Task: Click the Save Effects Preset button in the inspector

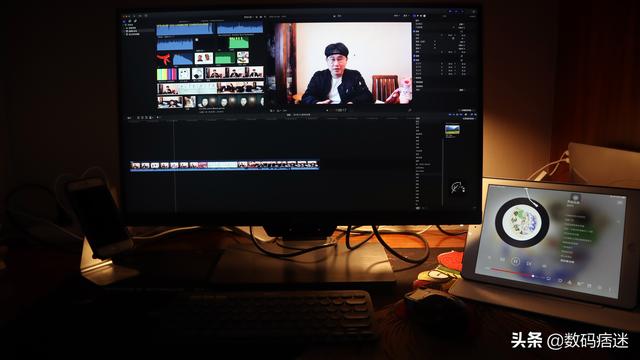Action: [x=465, y=110]
